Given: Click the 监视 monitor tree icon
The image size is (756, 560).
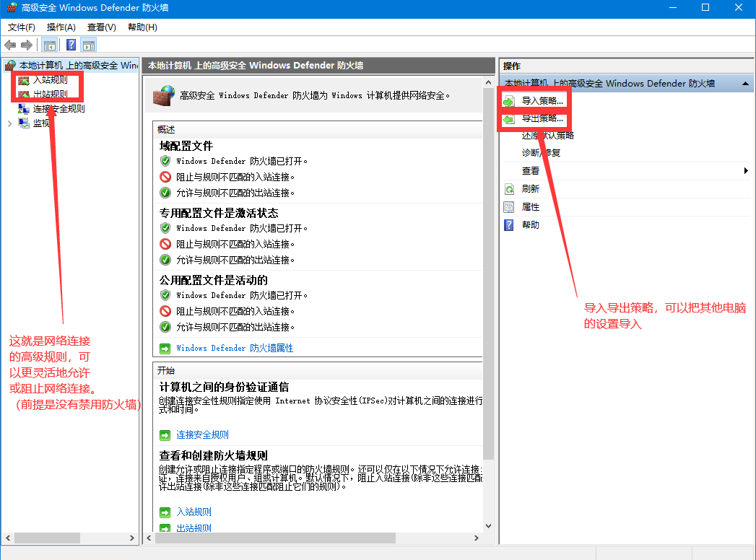Looking at the screenshot, I should click(x=24, y=123).
